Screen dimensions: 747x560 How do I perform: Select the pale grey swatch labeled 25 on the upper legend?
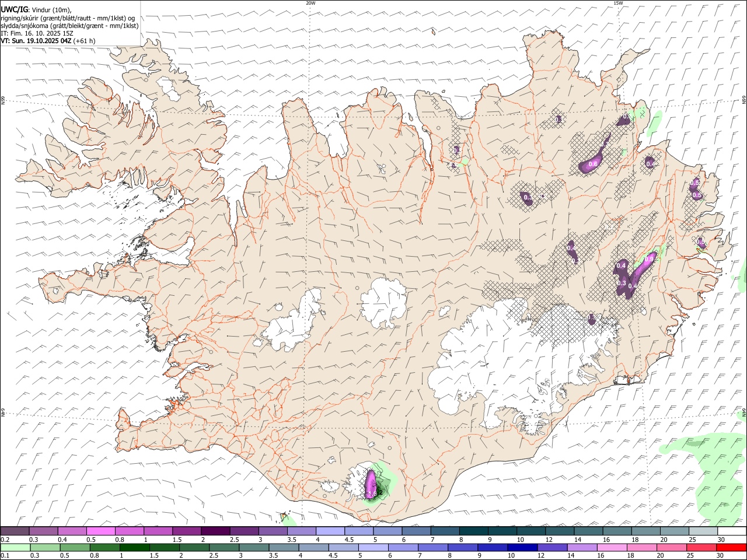(x=703, y=531)
